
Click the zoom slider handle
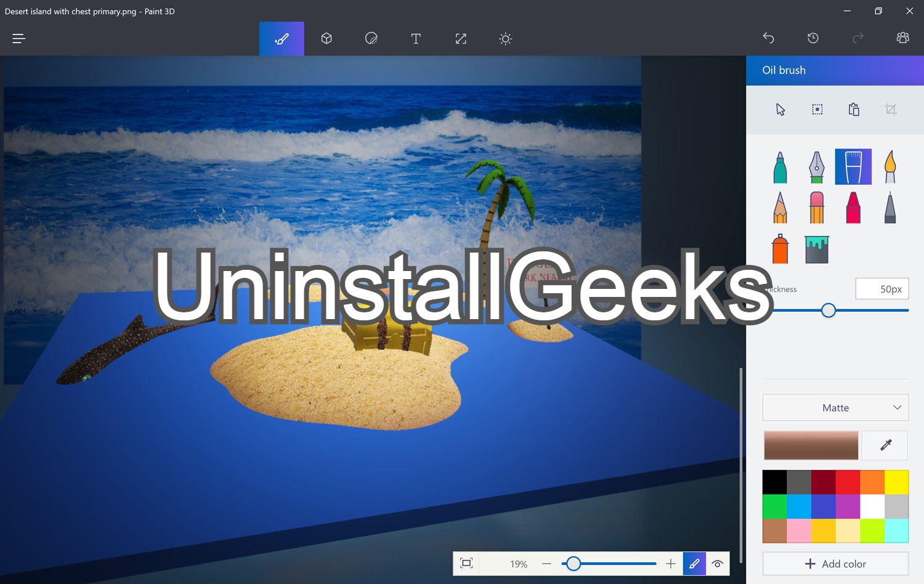(x=573, y=564)
